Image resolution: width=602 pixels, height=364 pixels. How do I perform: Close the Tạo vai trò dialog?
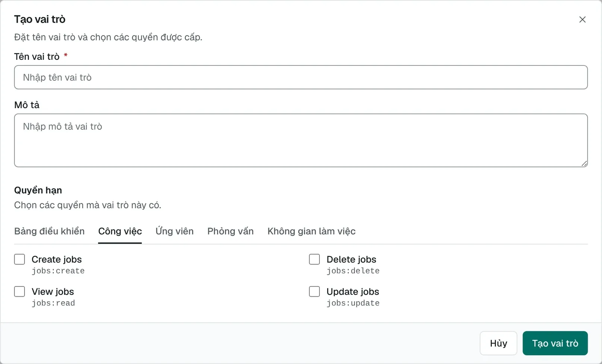(x=582, y=20)
